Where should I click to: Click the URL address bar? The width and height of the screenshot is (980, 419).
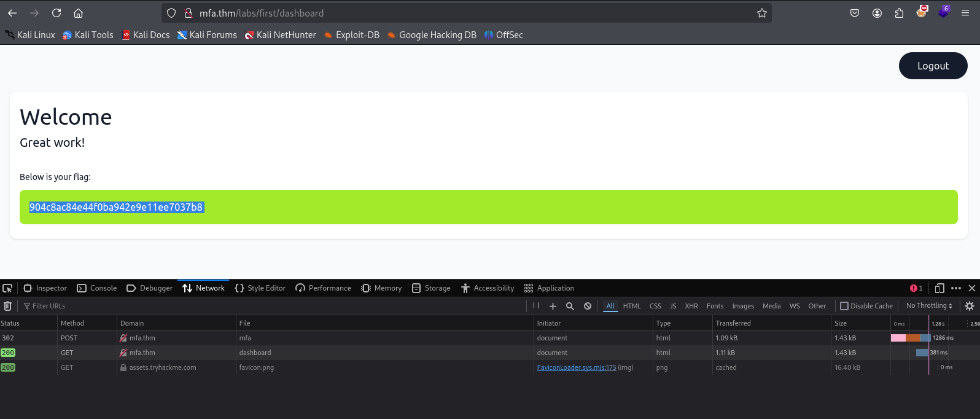(467, 13)
